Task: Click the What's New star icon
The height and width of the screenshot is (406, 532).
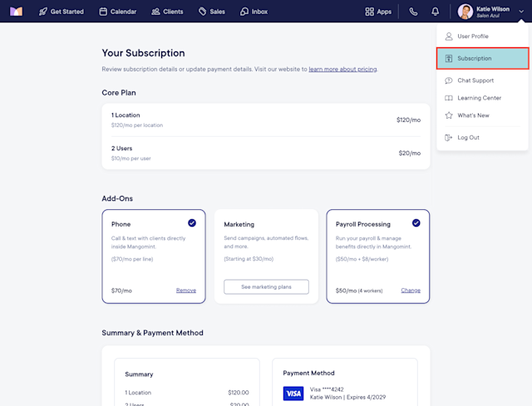Action: point(449,115)
